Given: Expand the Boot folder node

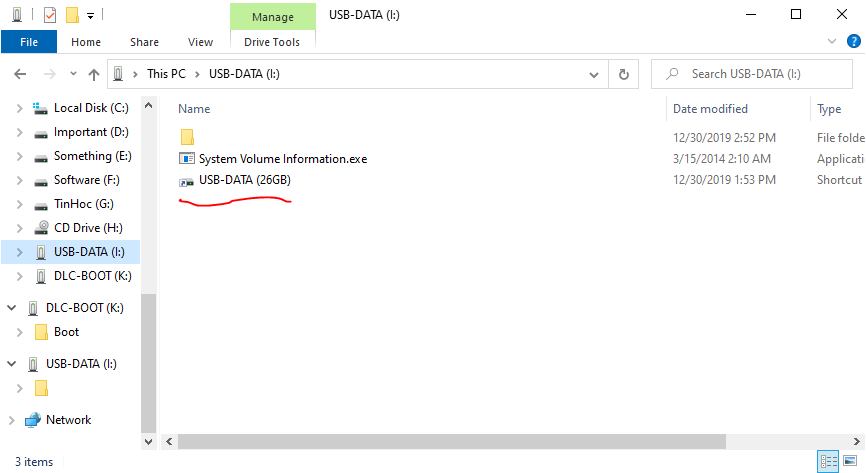Looking at the screenshot, I should point(19,332).
